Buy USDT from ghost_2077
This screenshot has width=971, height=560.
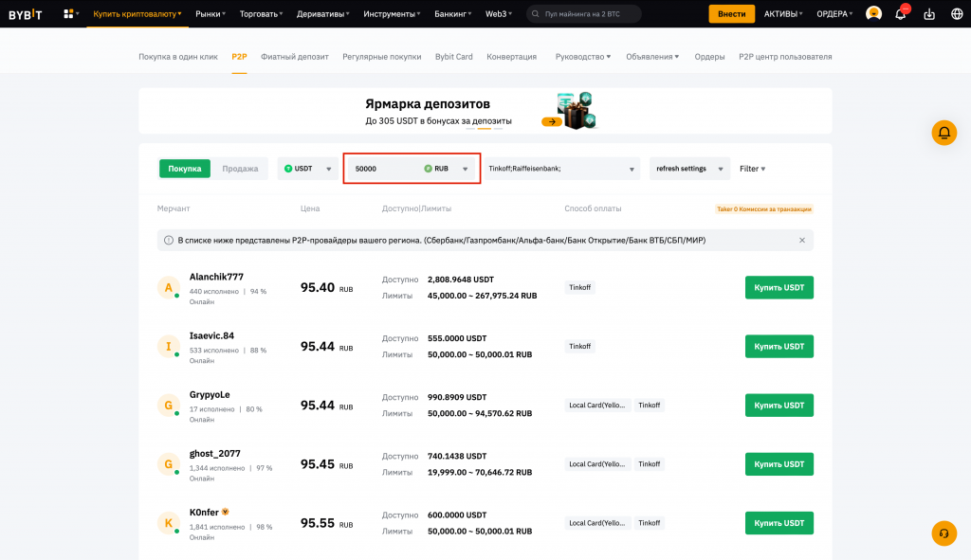coord(779,464)
